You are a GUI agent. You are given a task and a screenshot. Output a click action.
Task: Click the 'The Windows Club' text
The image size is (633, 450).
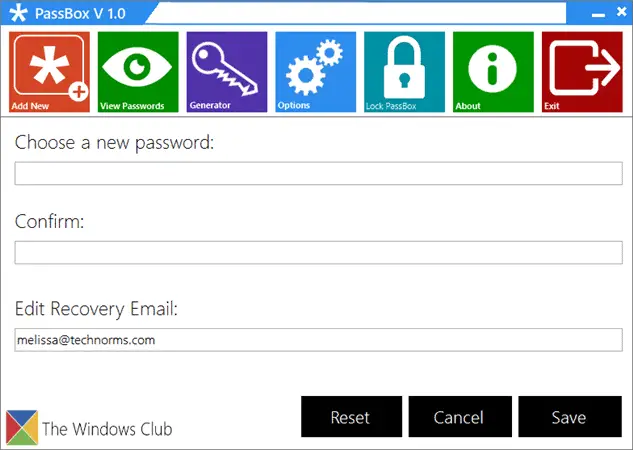[107, 429]
